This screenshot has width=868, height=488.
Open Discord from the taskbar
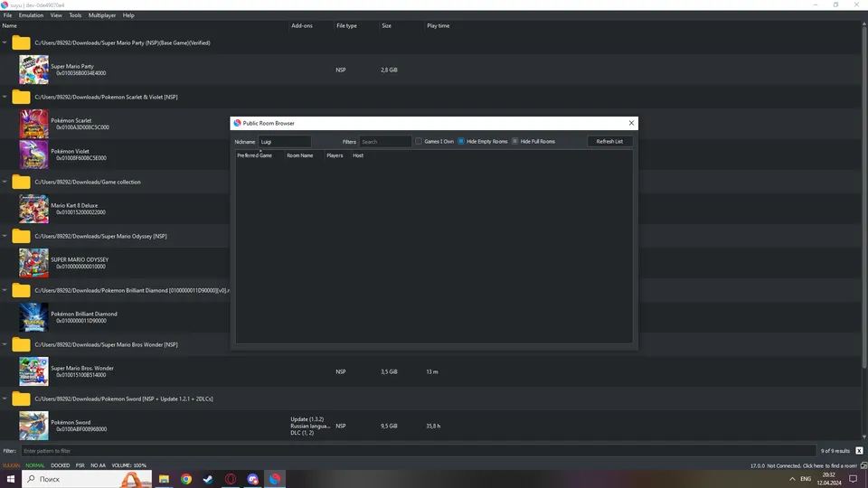252,479
